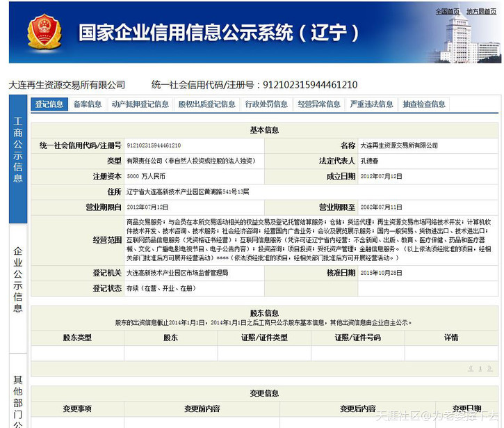The width and height of the screenshot is (504, 428).
Task: View the 行政处罚信息 tab
Action: (x=266, y=104)
